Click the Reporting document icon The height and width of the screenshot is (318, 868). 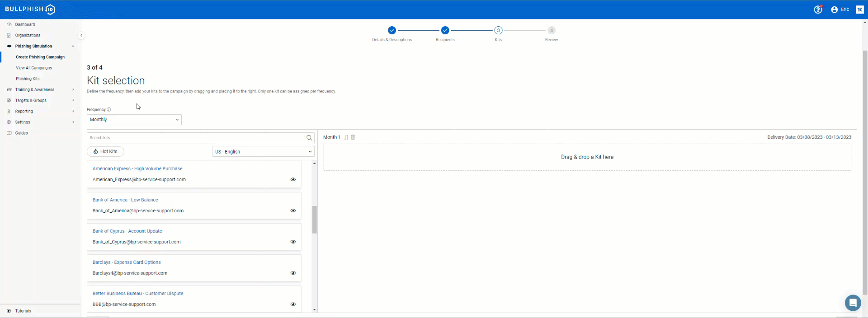click(9, 111)
